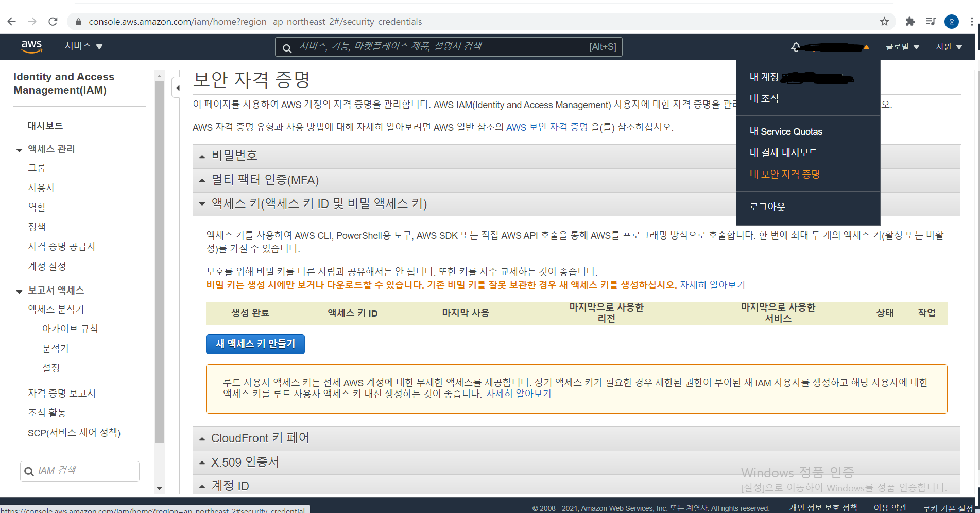This screenshot has height=513, width=980.
Task: Open the 서비스 services dropdown
Action: pyautogui.click(x=83, y=46)
